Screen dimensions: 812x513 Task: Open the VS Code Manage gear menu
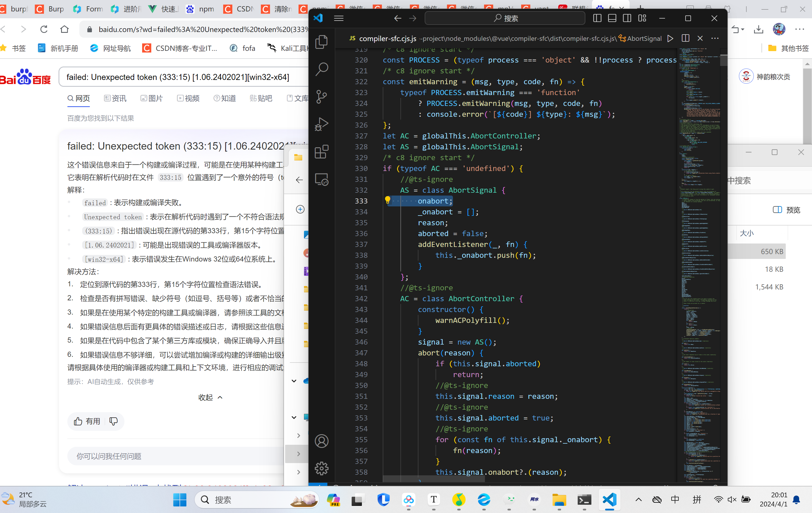321,468
